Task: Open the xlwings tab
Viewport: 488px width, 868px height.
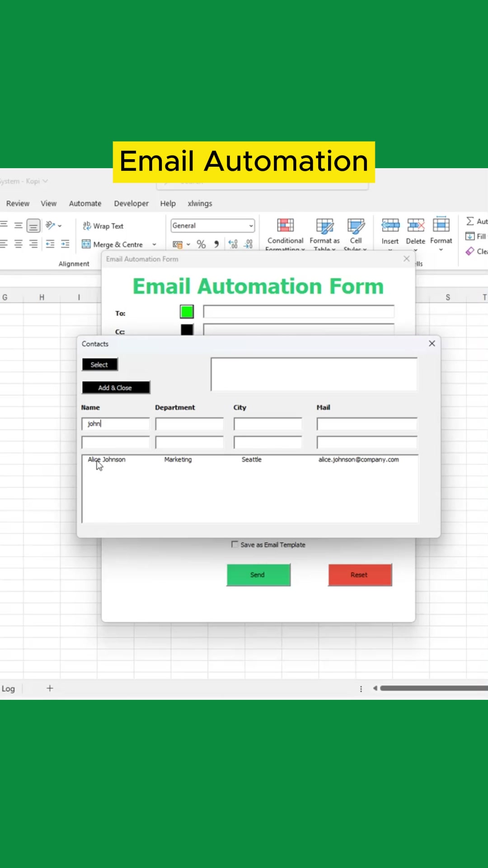Action: (200, 203)
